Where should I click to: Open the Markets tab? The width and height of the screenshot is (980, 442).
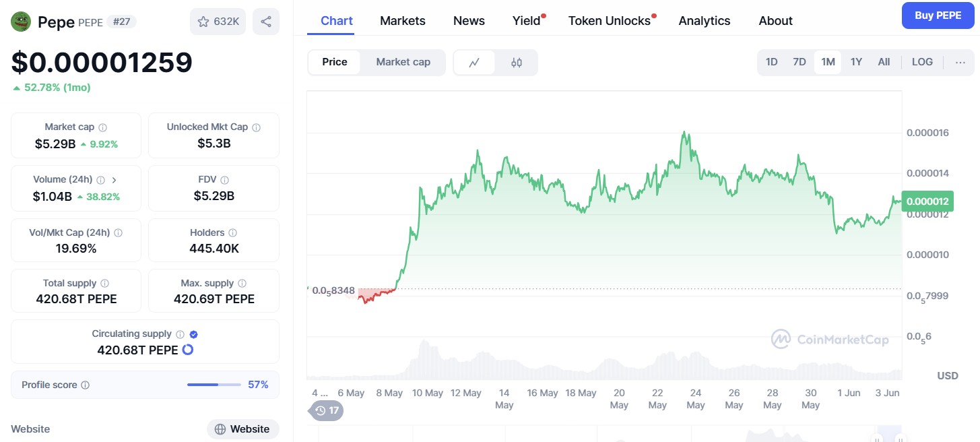click(x=402, y=21)
